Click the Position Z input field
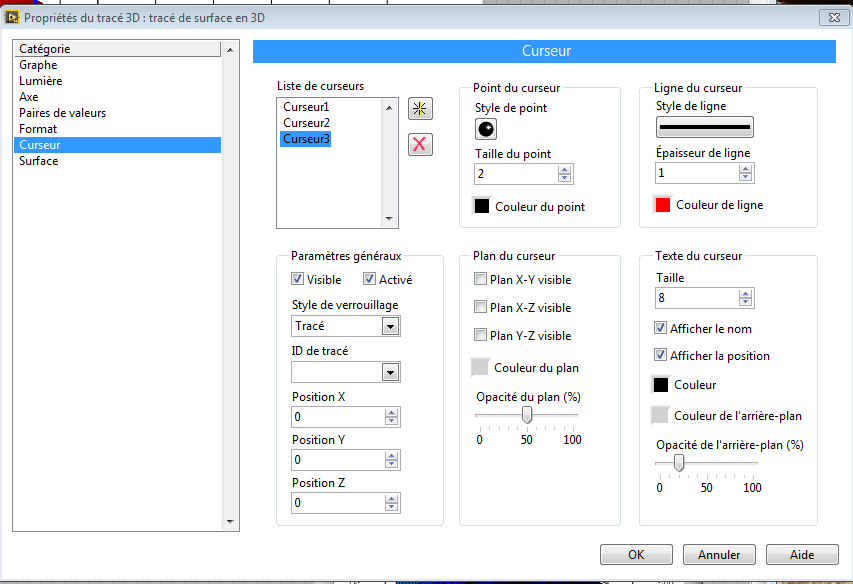The width and height of the screenshot is (853, 584). (x=338, y=503)
